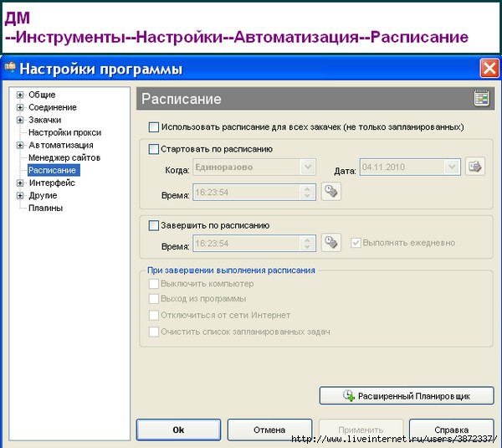Viewport: 502px width, 448px height.
Task: Click the Отмена button
Action: (269, 430)
